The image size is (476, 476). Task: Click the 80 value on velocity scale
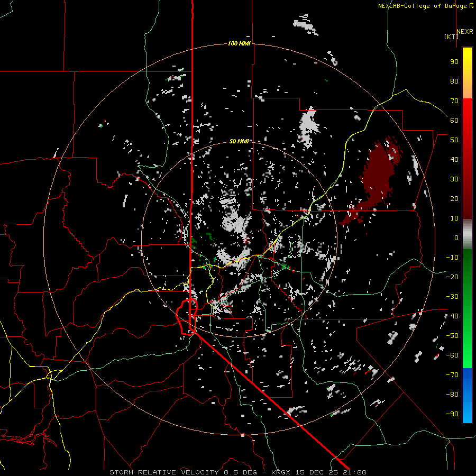(x=454, y=81)
